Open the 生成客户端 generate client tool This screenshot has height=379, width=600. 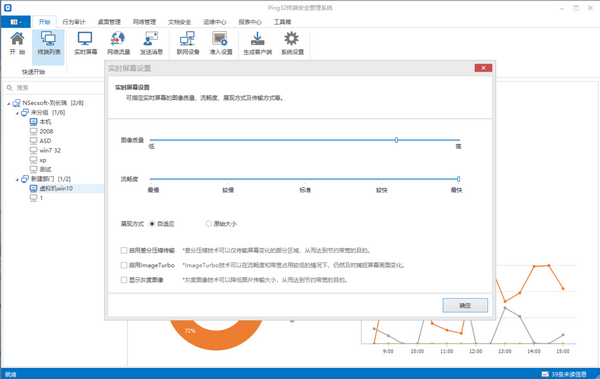click(258, 43)
